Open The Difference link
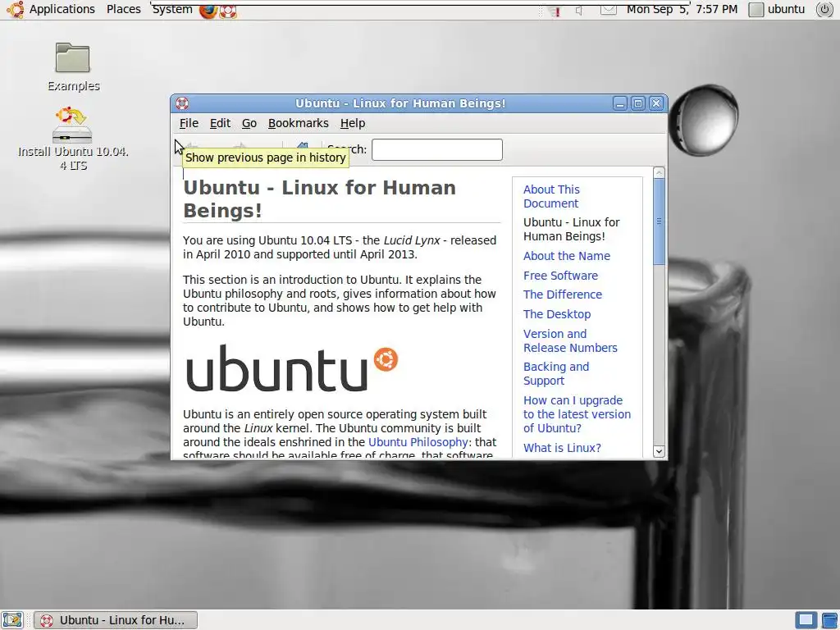This screenshot has height=630, width=840. tap(563, 294)
